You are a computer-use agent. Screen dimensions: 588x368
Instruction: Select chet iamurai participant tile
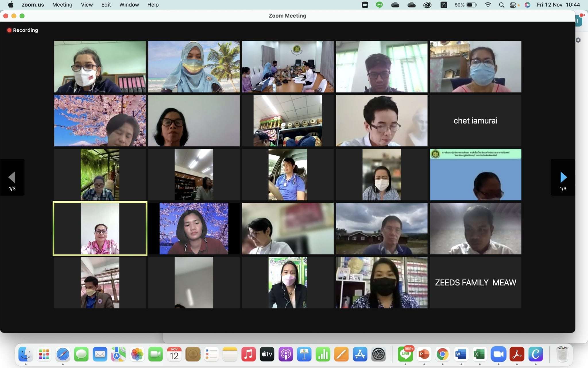475,121
